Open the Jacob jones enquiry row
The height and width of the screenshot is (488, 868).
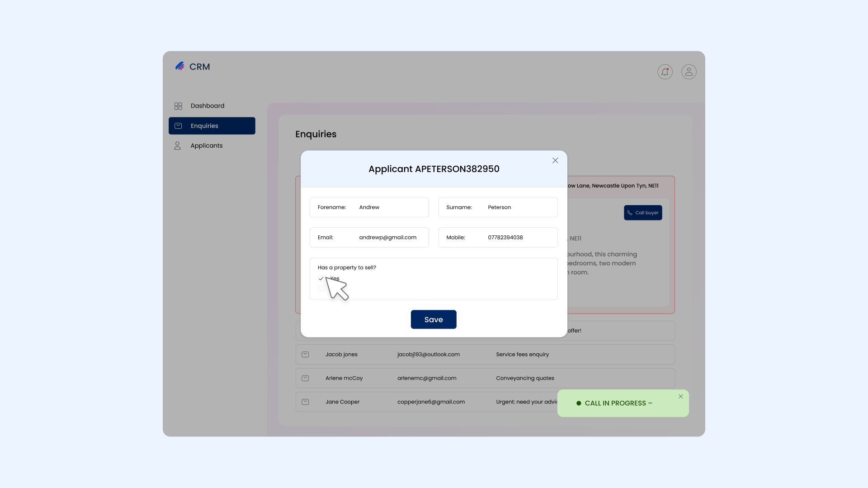[485, 354]
